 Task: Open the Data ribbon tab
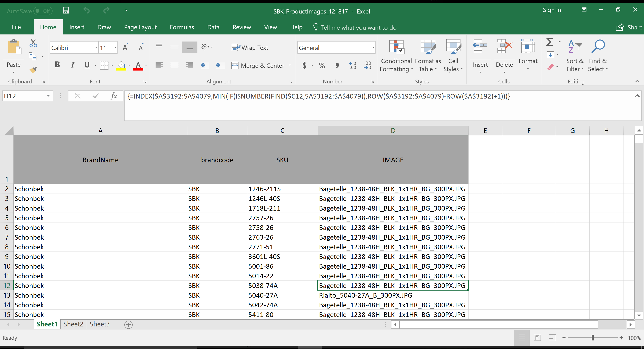[x=213, y=27]
